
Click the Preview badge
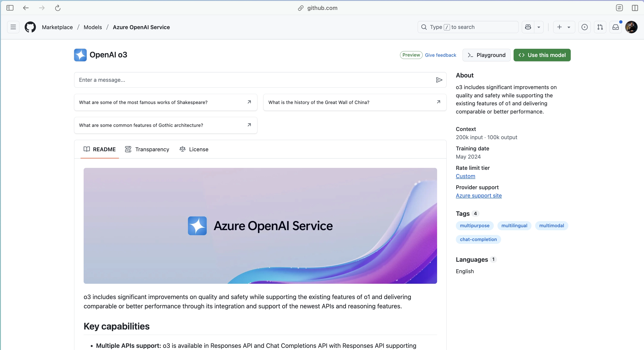411,55
